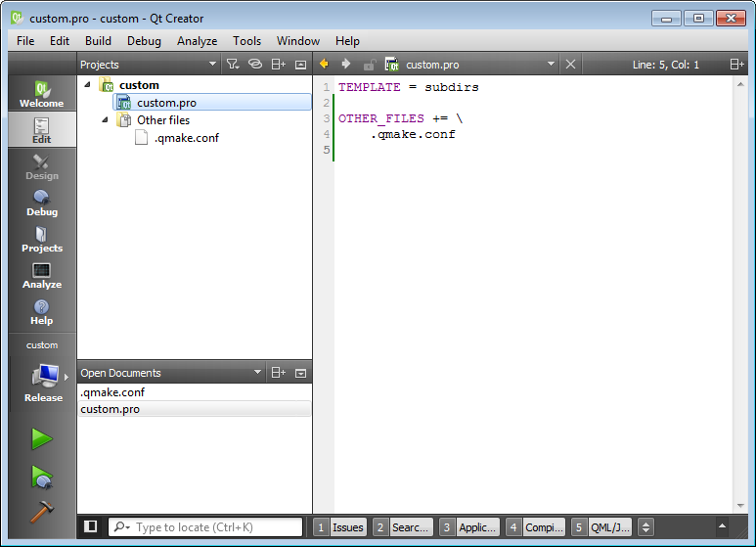Show the Compile Output pane
Viewport: 756px width, 547px height.
(536, 527)
